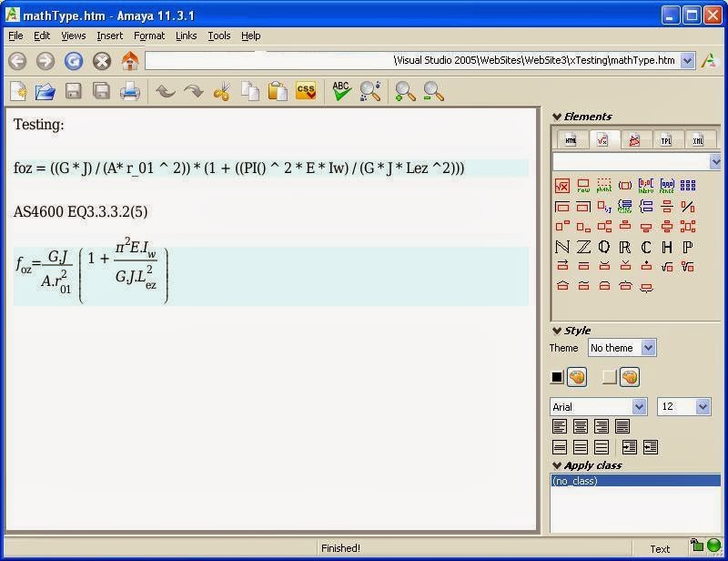This screenshot has height=561, width=728.
Task: Open the CSS style checker icon
Action: tap(306, 91)
